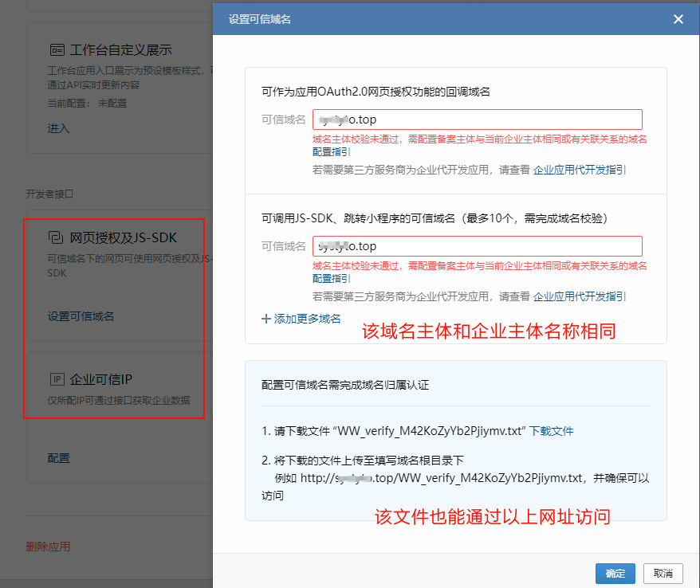Click the 工作台自定义展示 card icon
700x588 pixels.
(57, 50)
